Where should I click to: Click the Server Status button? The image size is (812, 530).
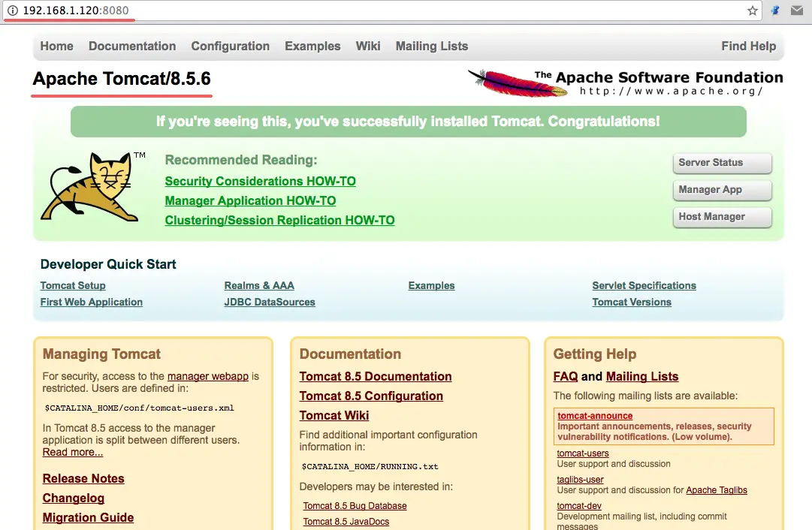723,163
